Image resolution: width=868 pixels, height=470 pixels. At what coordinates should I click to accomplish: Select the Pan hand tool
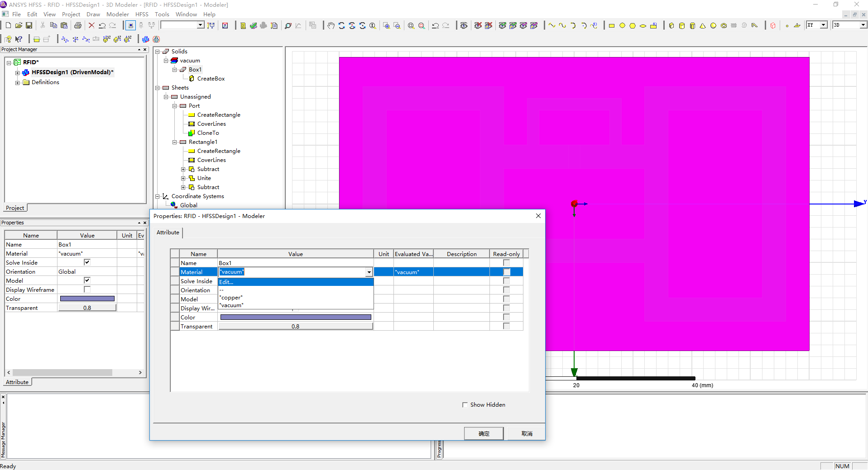pyautogui.click(x=331, y=25)
